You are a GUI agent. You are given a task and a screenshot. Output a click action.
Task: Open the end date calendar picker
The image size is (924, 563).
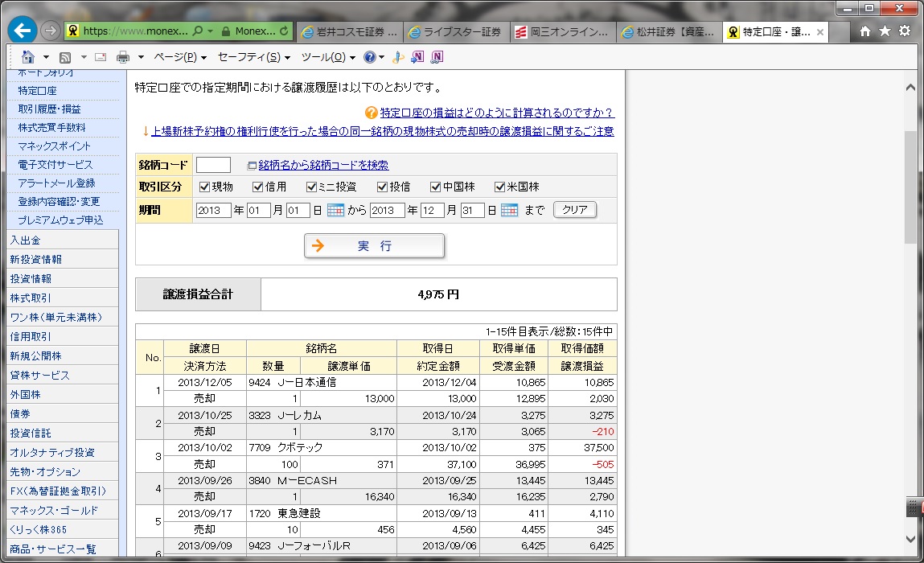(x=509, y=210)
